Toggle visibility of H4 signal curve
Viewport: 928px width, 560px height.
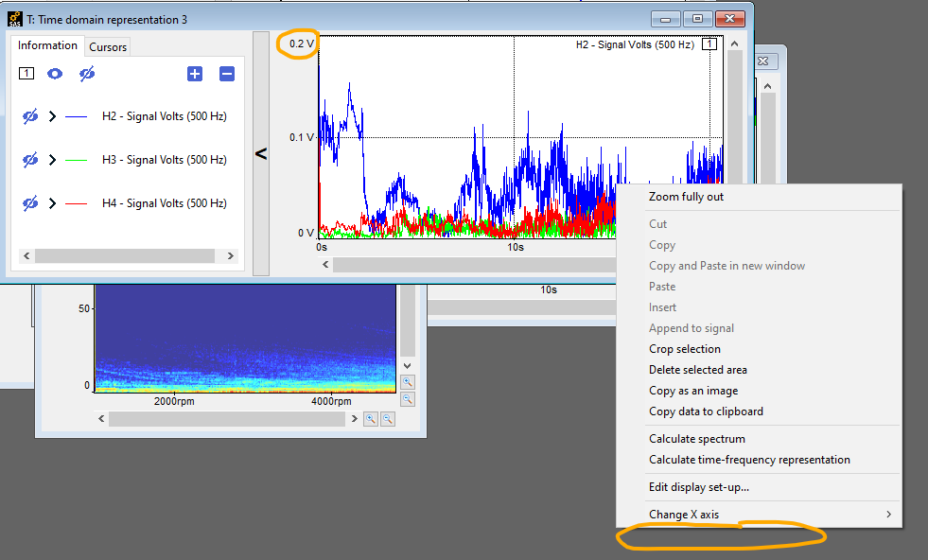click(30, 203)
